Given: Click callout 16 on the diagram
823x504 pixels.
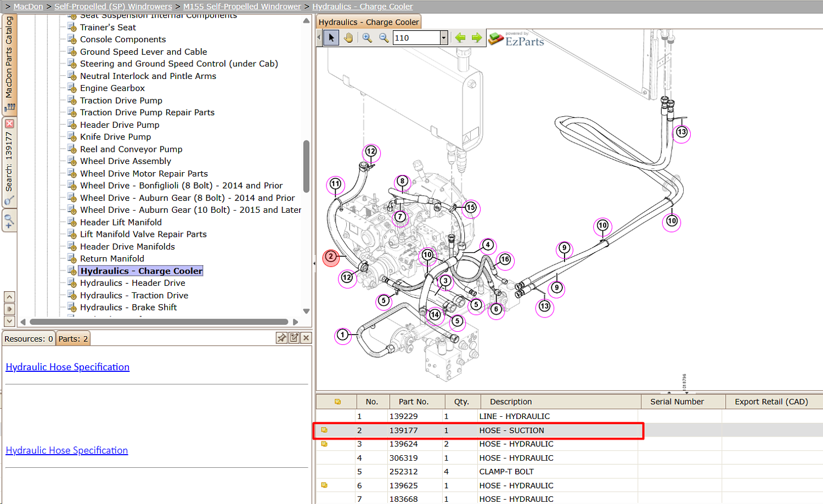Looking at the screenshot, I should 505,259.
